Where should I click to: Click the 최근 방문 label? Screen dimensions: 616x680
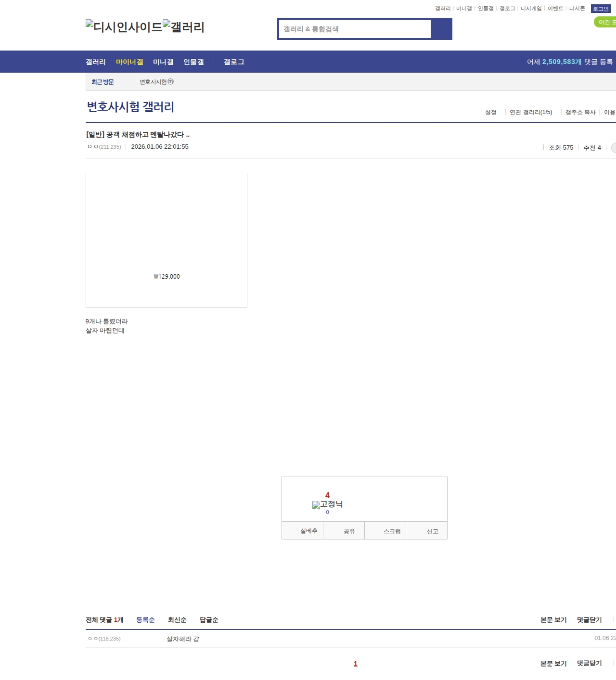pyautogui.click(x=103, y=82)
